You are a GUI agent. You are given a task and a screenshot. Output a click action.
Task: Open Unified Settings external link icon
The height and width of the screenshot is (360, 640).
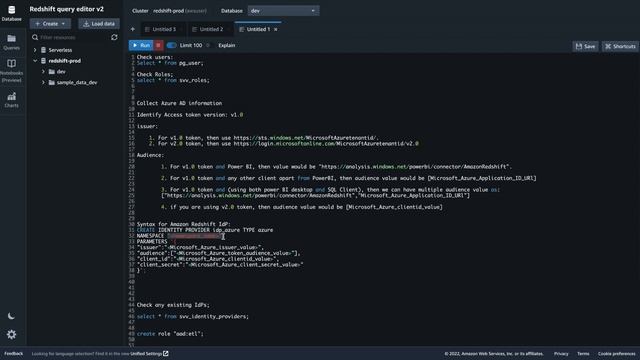coord(166,353)
